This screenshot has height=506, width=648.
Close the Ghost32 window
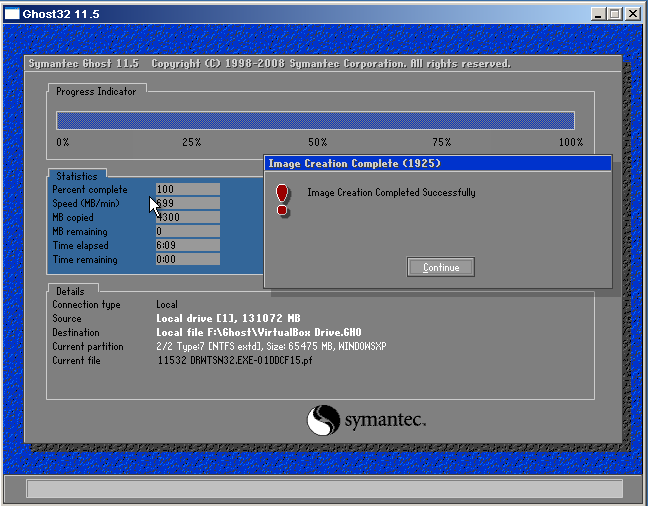pyautogui.click(x=633, y=14)
